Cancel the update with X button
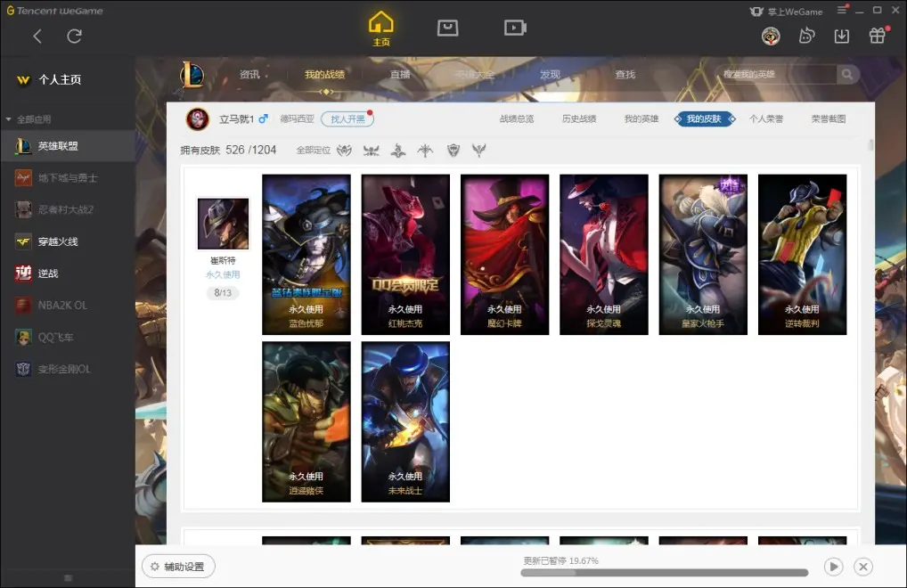Image resolution: width=907 pixels, height=588 pixels. pyautogui.click(x=863, y=567)
